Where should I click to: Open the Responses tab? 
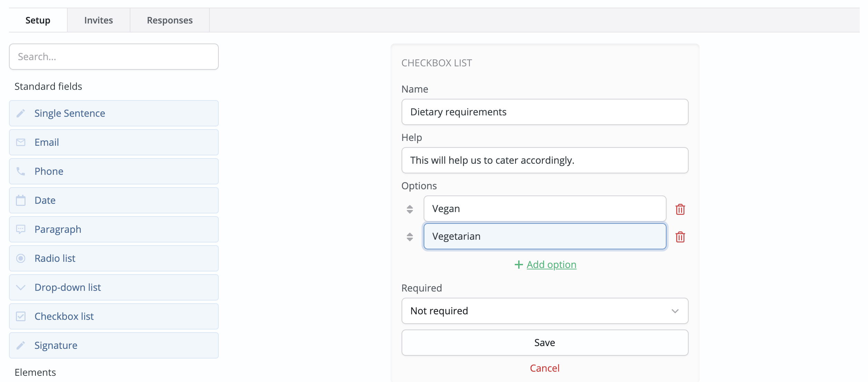tap(169, 20)
